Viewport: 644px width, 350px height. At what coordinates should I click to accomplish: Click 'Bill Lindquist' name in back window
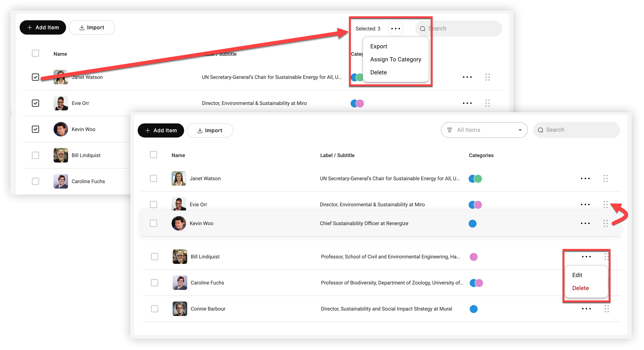(x=86, y=155)
